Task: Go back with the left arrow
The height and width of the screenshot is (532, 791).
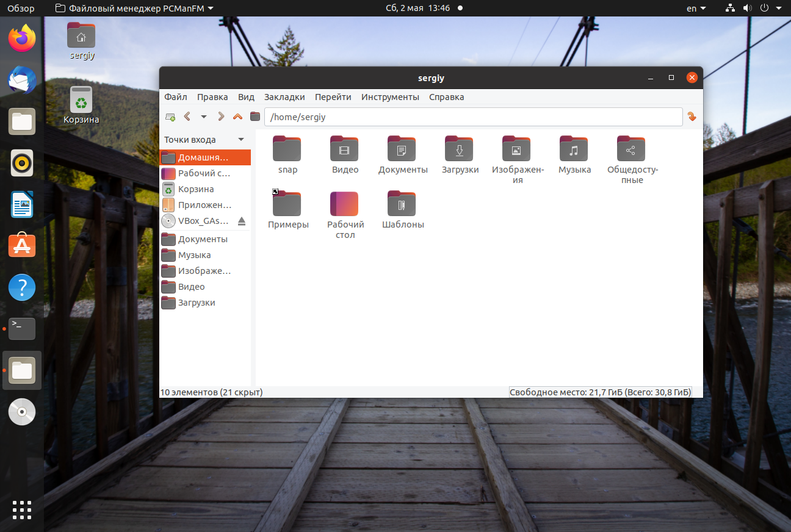Action: (187, 117)
